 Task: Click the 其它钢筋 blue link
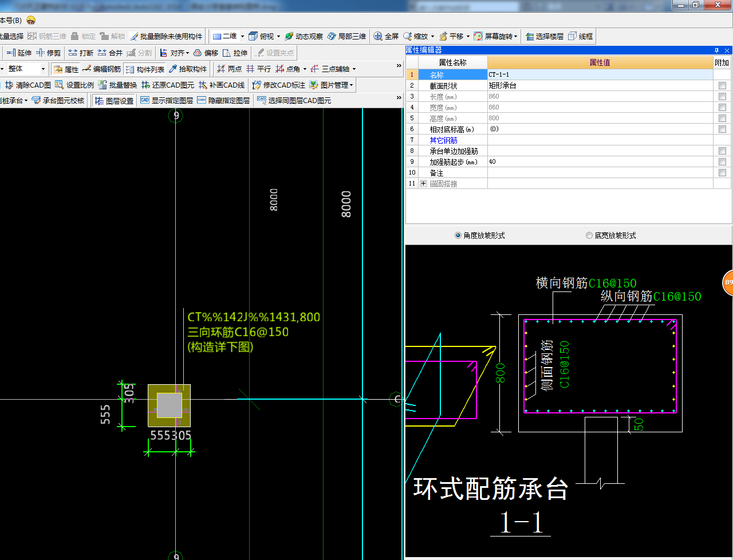[x=443, y=140]
